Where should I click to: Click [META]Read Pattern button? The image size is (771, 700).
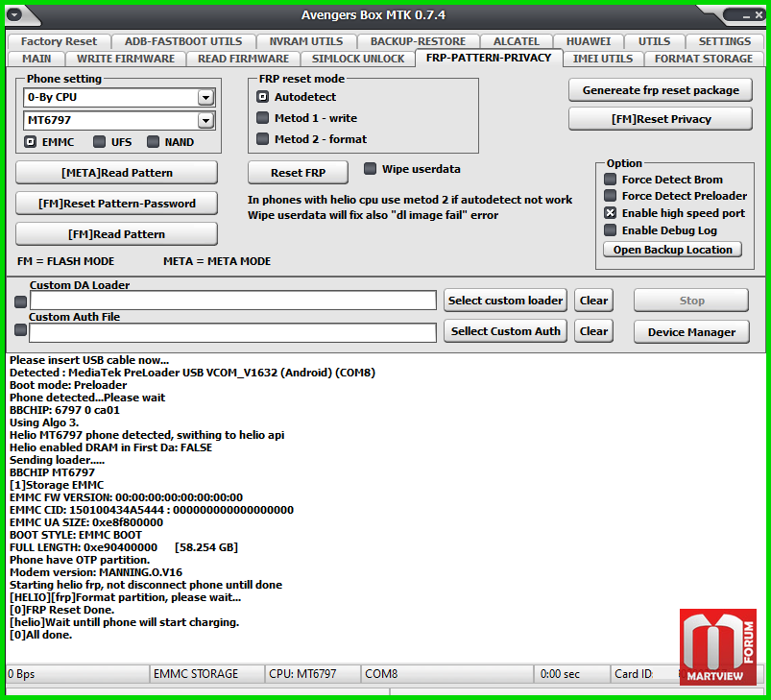[x=116, y=173]
